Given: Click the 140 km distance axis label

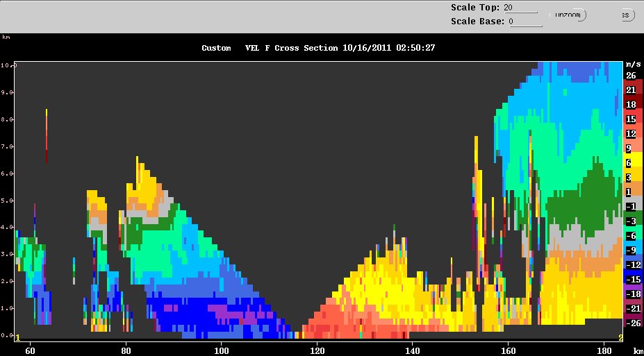Looking at the screenshot, I should 413,350.
